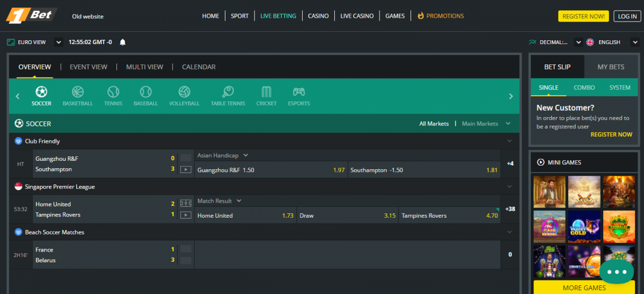The height and width of the screenshot is (294, 644).
Task: Open the live chat bubble
Action: 617,271
